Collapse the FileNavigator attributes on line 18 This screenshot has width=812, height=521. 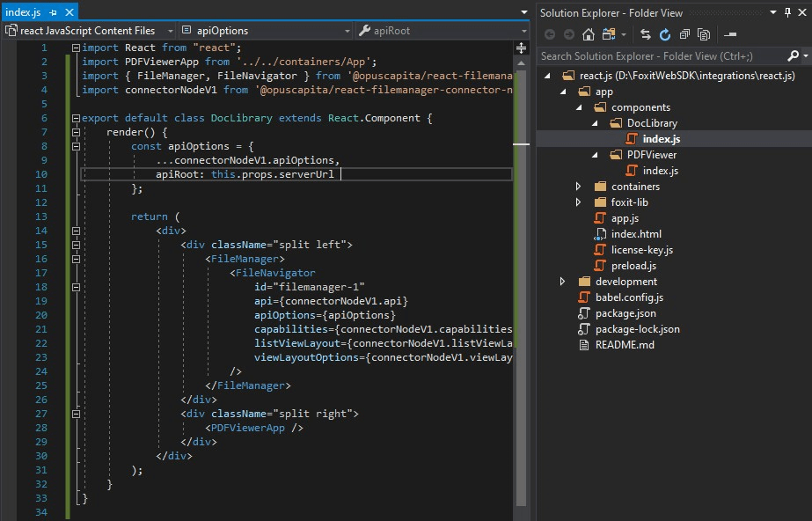(76, 287)
